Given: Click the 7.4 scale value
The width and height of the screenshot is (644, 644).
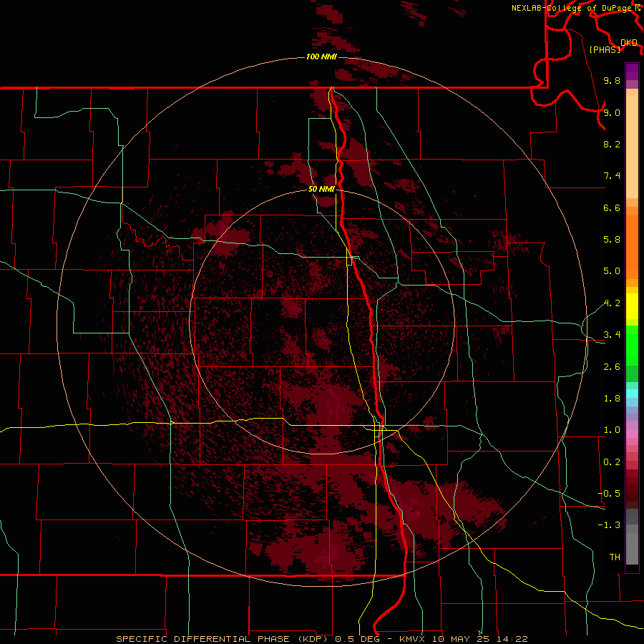Looking at the screenshot, I should (612, 176).
